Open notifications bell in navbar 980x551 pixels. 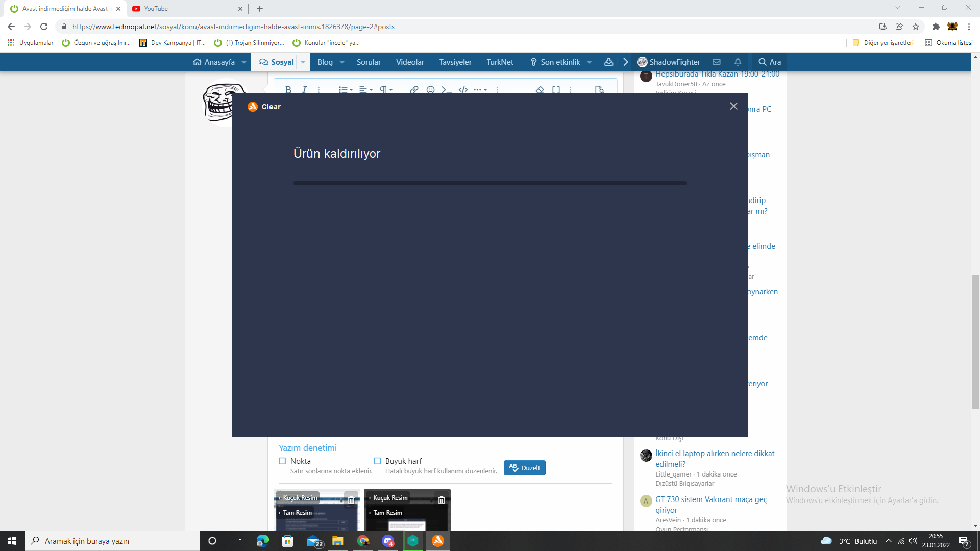[738, 62]
